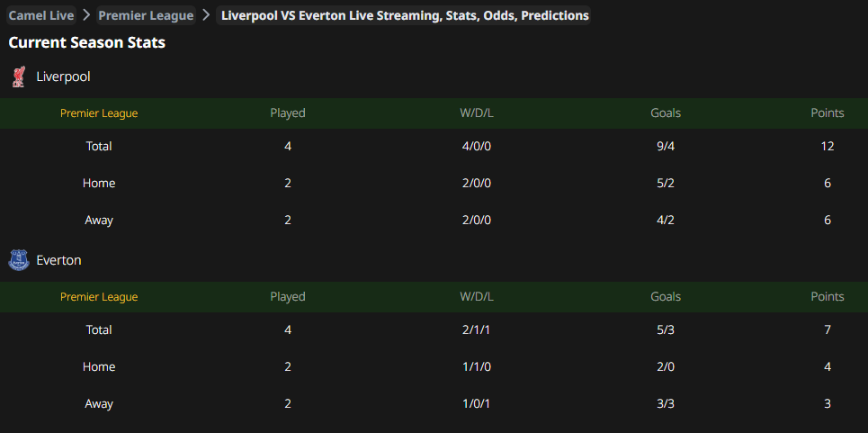Click the Everton team name
The image size is (868, 433).
(58, 259)
